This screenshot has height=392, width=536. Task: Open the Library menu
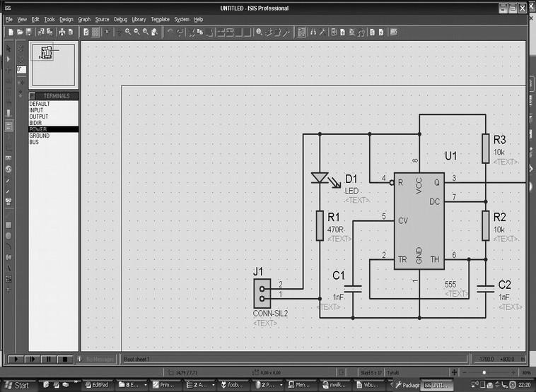[x=139, y=20]
